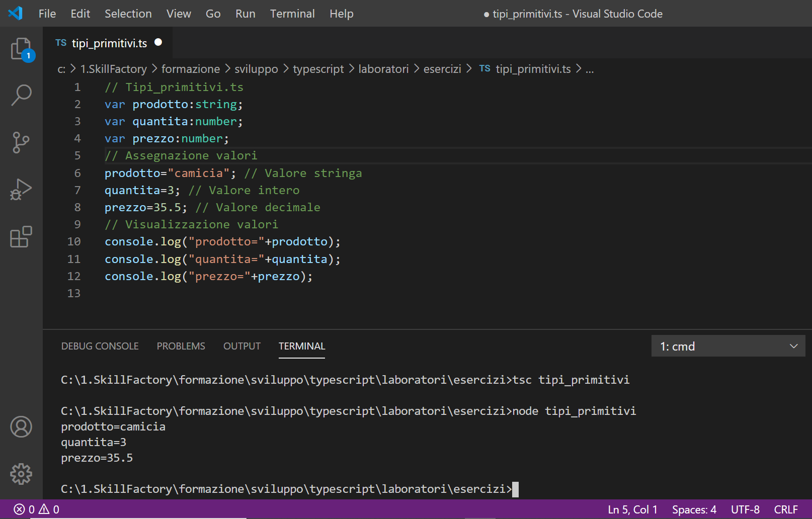Open the Run and Debug view
Viewport: 812px width, 519px height.
click(x=21, y=190)
